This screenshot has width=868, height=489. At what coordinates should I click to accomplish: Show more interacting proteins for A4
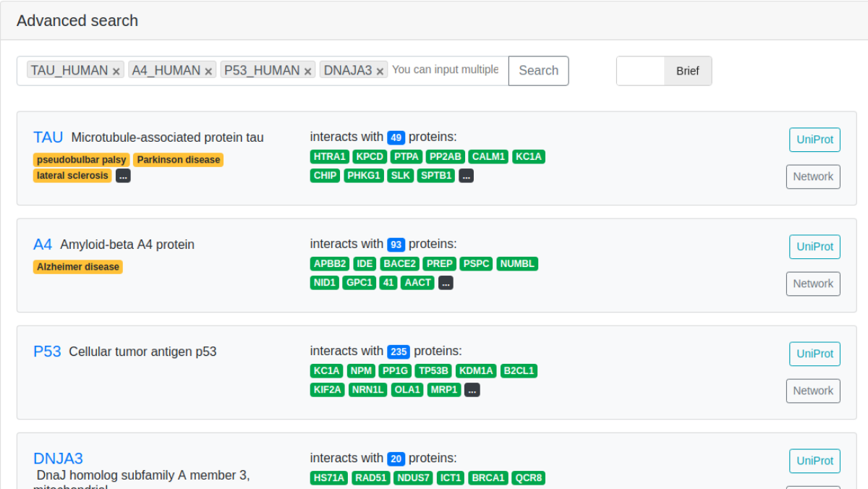[x=446, y=283]
